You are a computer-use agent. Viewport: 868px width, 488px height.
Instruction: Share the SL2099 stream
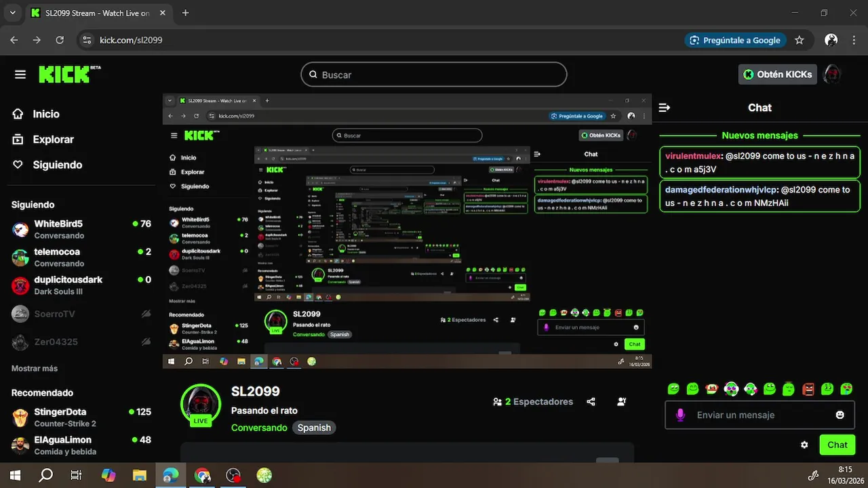coord(591,402)
